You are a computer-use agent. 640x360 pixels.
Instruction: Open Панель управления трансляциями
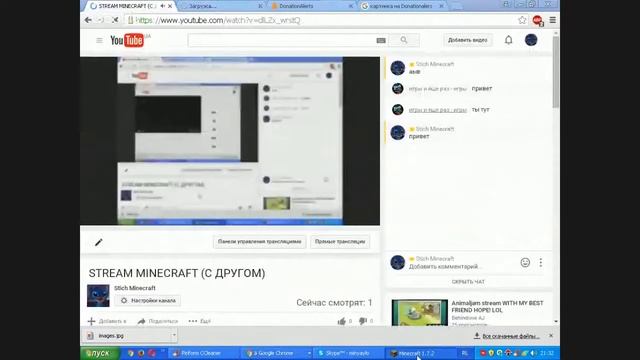coord(260,242)
